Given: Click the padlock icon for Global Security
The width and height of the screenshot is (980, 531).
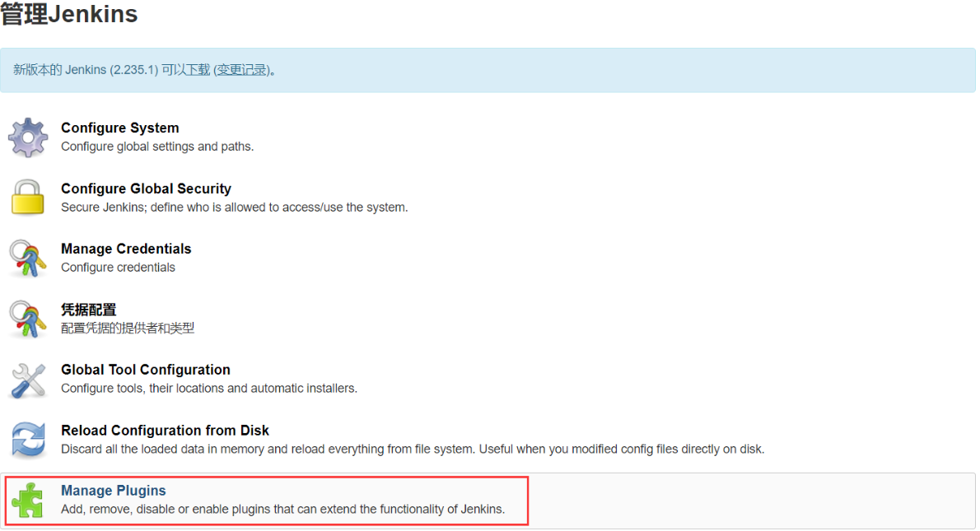Looking at the screenshot, I should [28, 198].
